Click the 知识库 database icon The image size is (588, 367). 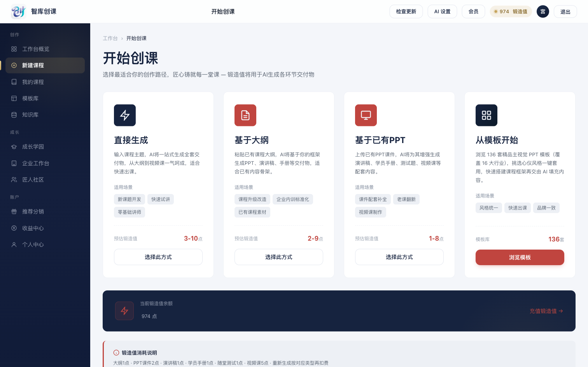(14, 115)
